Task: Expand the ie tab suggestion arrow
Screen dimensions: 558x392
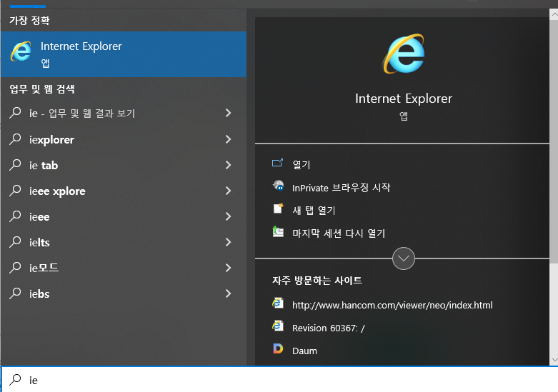Action: coord(229,165)
